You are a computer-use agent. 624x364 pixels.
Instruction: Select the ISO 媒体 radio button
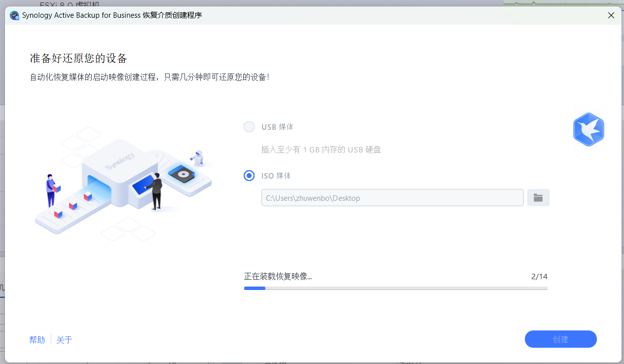(249, 176)
